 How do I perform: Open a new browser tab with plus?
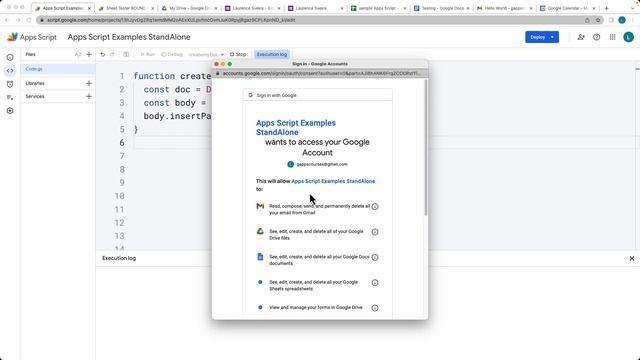pos(607,8)
